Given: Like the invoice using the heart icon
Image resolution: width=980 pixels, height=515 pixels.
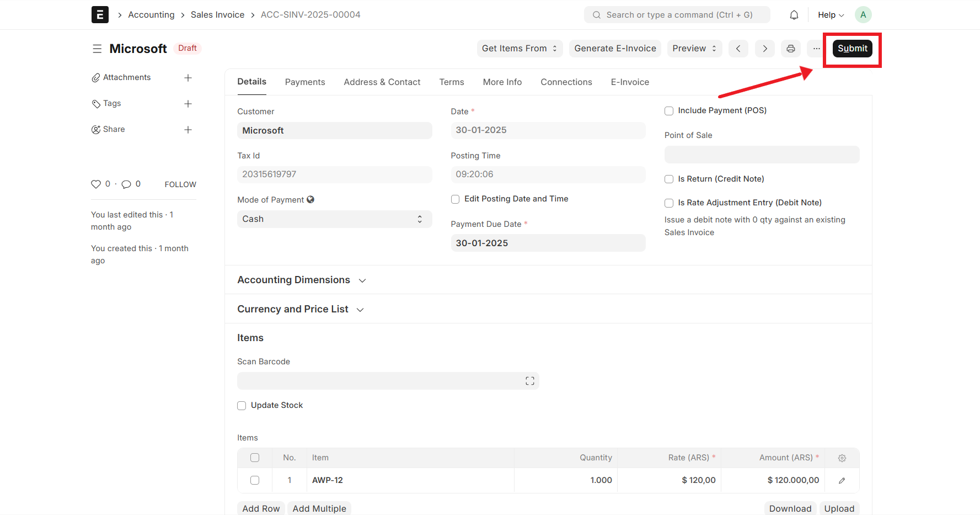Looking at the screenshot, I should pyautogui.click(x=97, y=184).
